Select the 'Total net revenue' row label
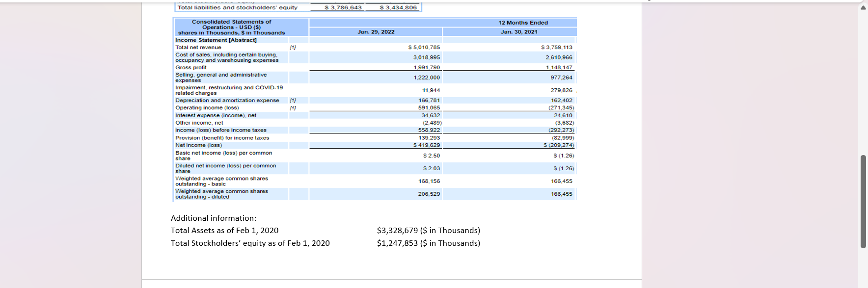Viewport: 868px width, 288px height. tap(198, 48)
